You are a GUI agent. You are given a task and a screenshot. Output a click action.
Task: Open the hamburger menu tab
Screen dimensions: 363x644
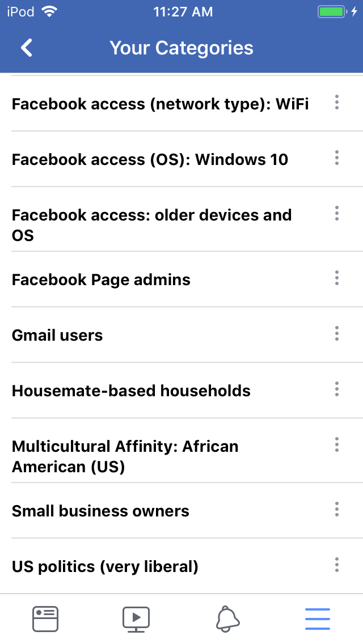(x=318, y=618)
